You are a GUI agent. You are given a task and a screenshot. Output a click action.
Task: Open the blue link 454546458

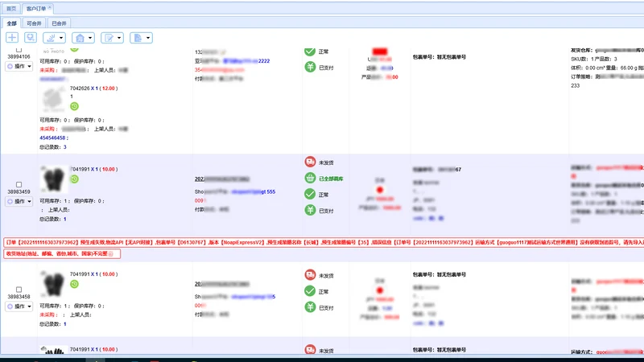click(x=52, y=138)
